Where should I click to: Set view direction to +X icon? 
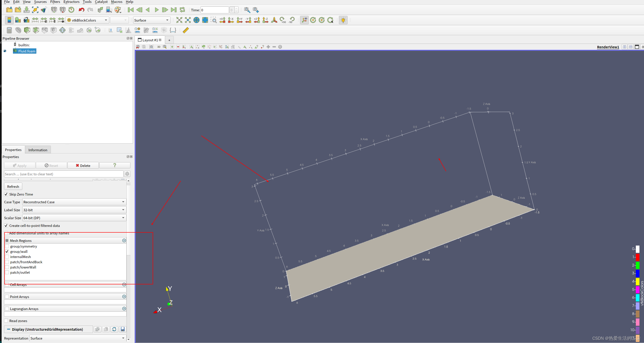pos(222,20)
